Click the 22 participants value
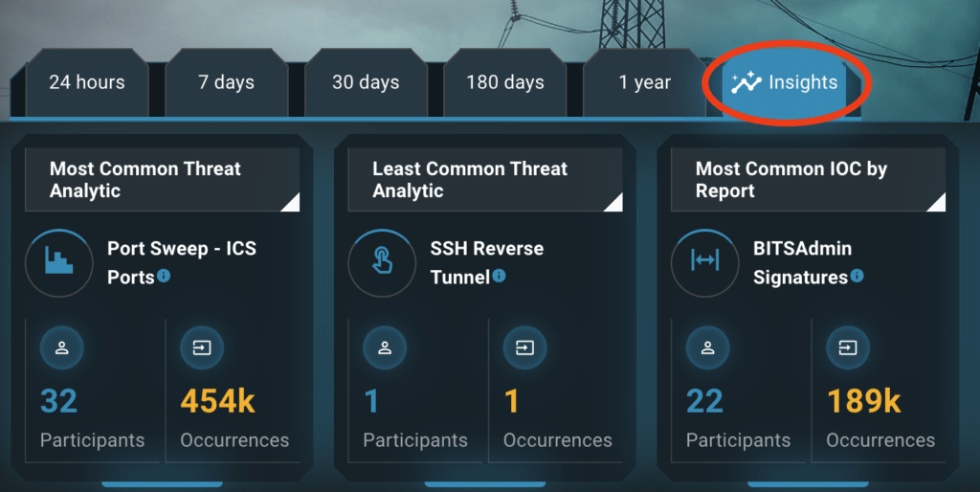This screenshot has height=492, width=980. (x=704, y=401)
